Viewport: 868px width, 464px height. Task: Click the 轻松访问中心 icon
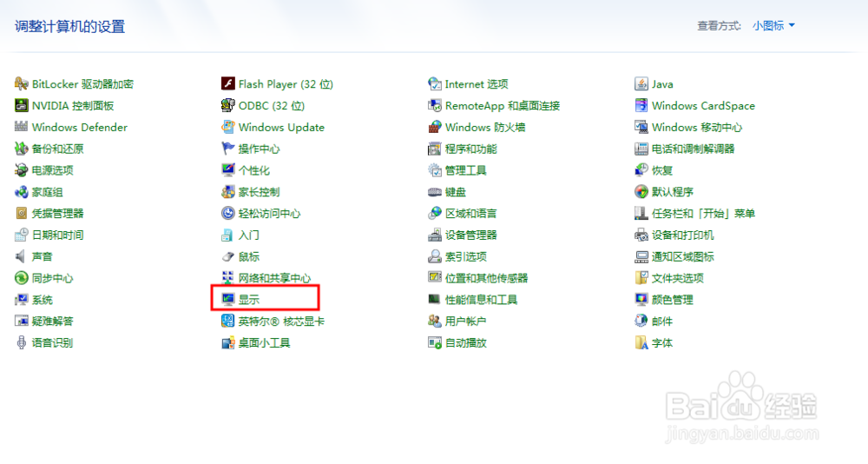(227, 214)
